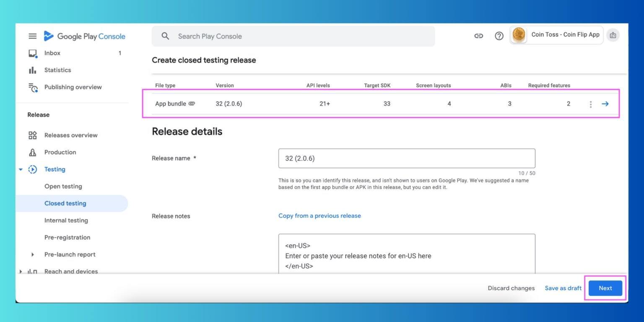Click the Next button
Viewport: 644px width, 322px height.
[x=605, y=288]
